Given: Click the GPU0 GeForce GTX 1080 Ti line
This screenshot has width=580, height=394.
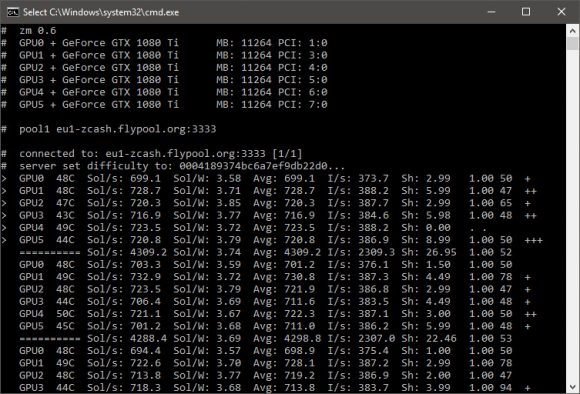Looking at the screenshot, I should [x=173, y=43].
